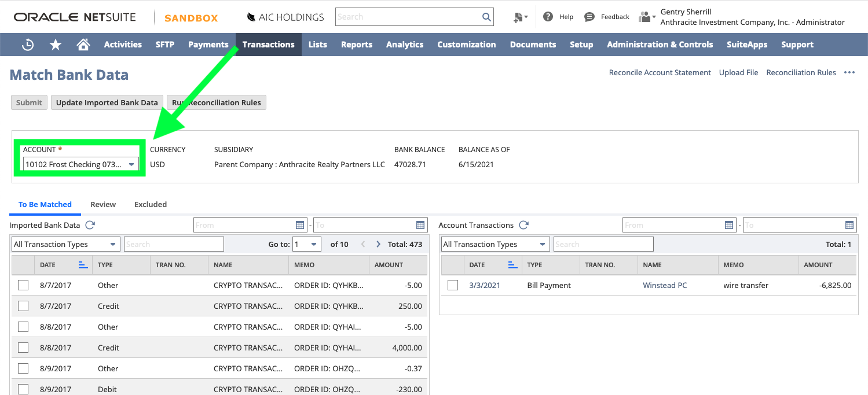
Task: Open the Setup menu
Action: pyautogui.click(x=581, y=45)
